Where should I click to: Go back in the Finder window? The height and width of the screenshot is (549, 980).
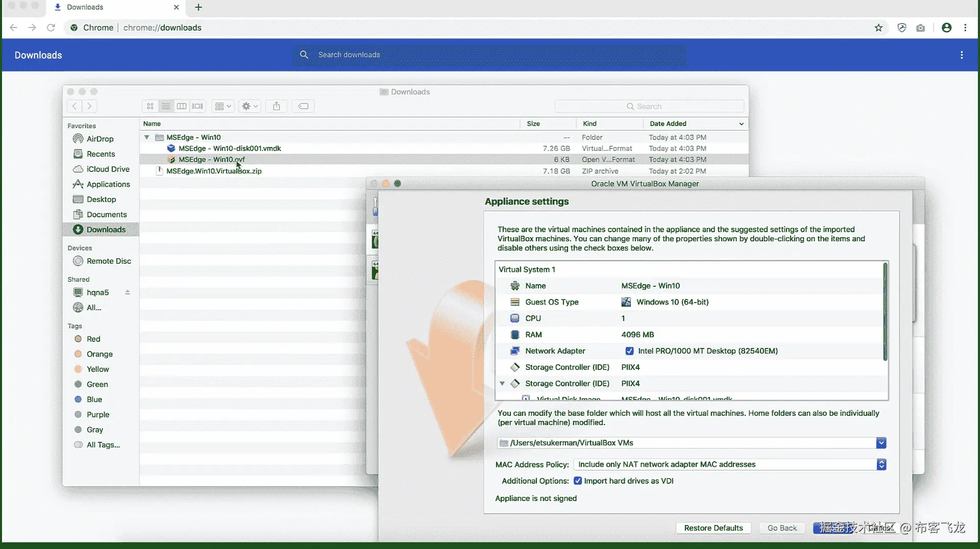[x=75, y=106]
